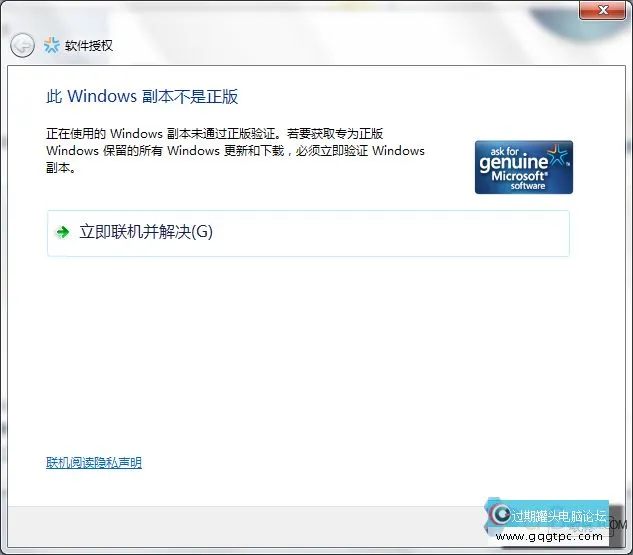Click the 软件授权 star icon

pos(52,45)
